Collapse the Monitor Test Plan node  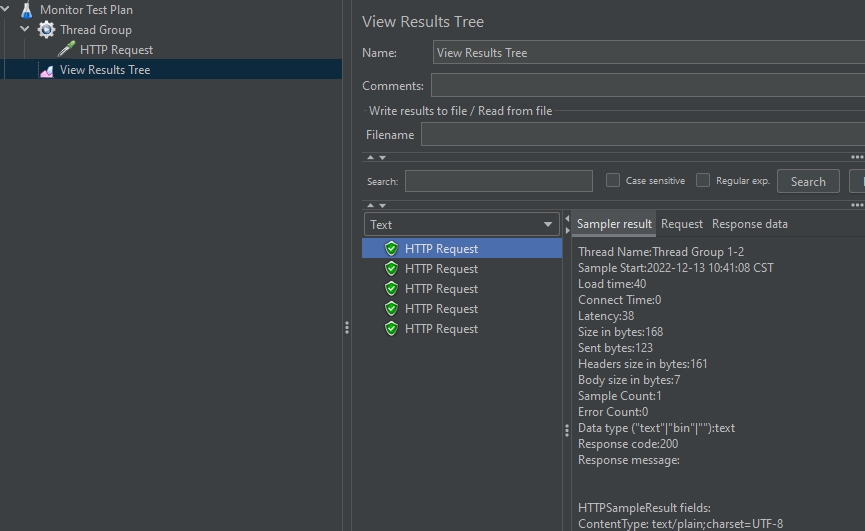click(6, 10)
